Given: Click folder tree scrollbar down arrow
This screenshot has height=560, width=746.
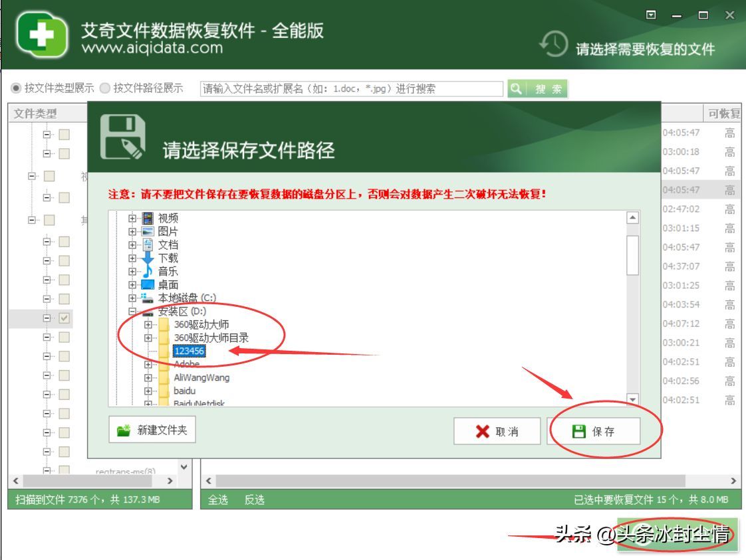Looking at the screenshot, I should point(632,399).
